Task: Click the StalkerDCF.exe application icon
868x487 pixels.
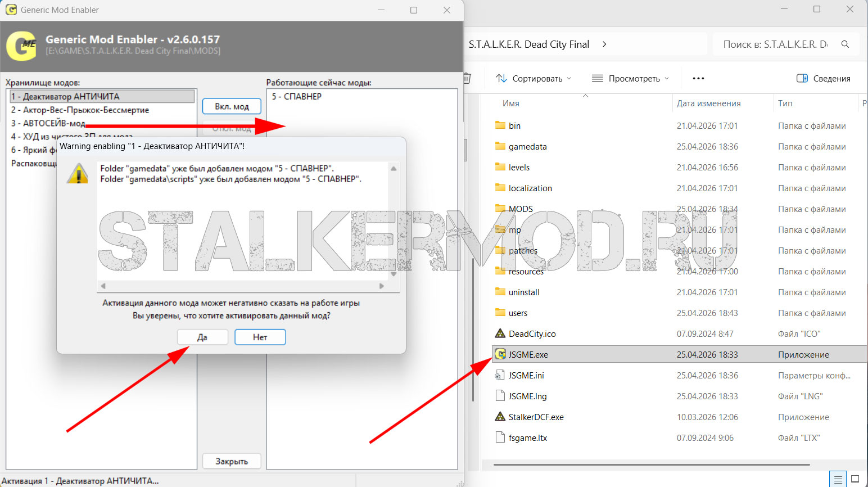Action: (500, 417)
